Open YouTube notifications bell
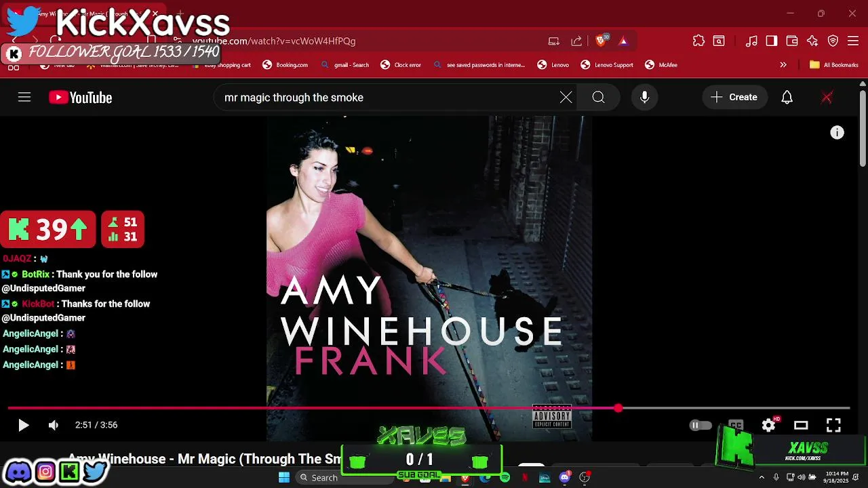868x488 pixels. (x=787, y=98)
